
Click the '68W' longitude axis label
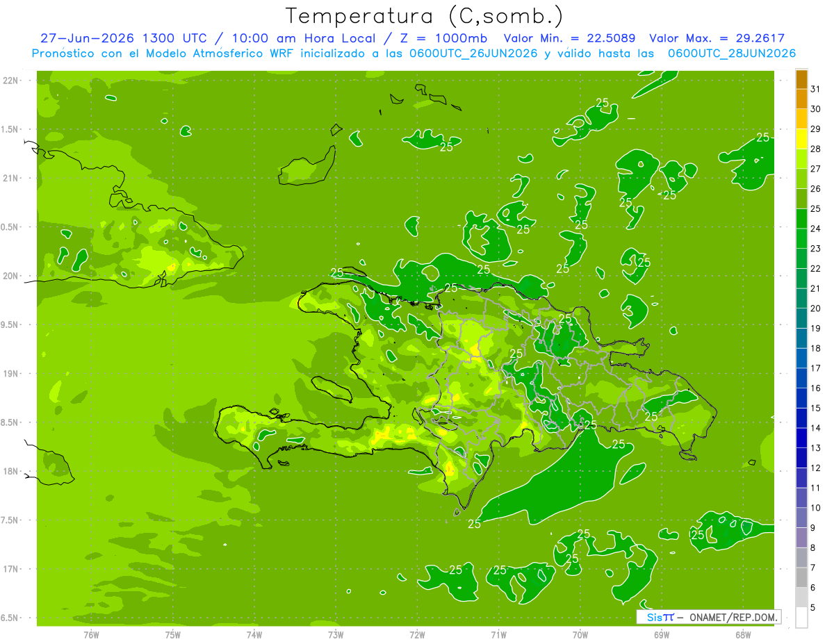(743, 635)
